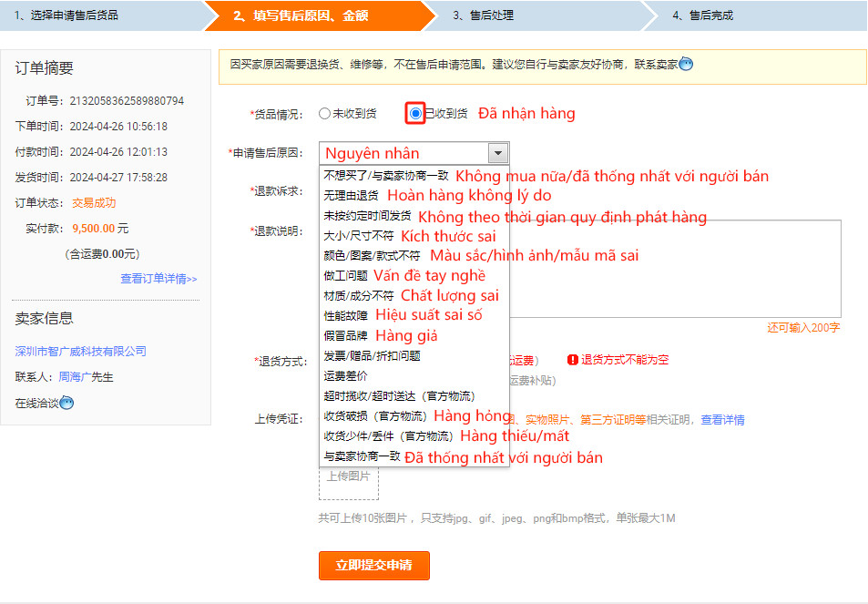Click the 在线洽谈 chat bubble icon
Screen dimensions: 868x604
coord(66,403)
